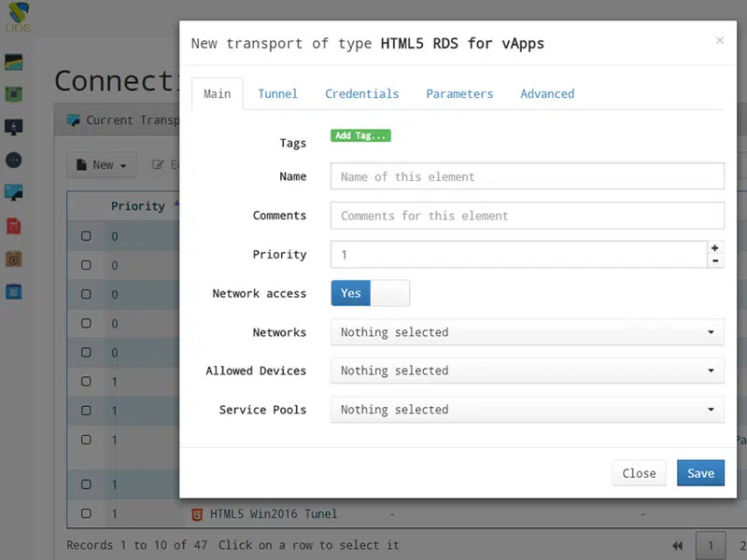Select the Main tab
The image size is (747, 560).
click(x=218, y=94)
